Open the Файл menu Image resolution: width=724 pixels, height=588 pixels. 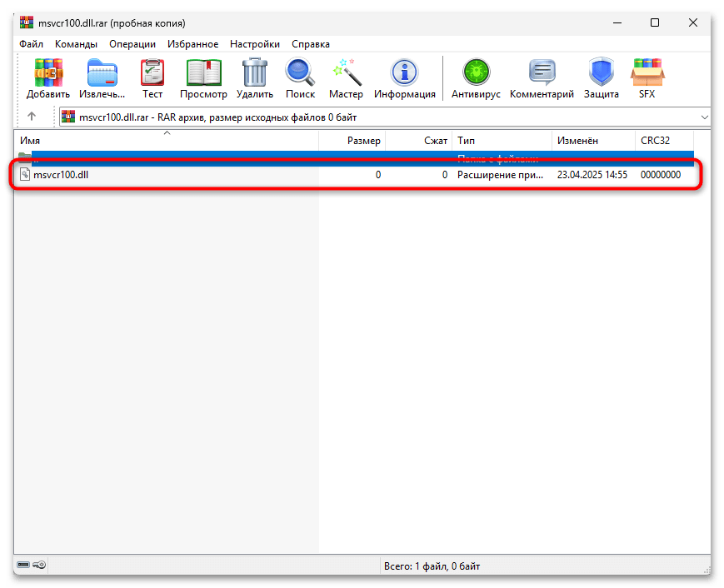[x=31, y=44]
